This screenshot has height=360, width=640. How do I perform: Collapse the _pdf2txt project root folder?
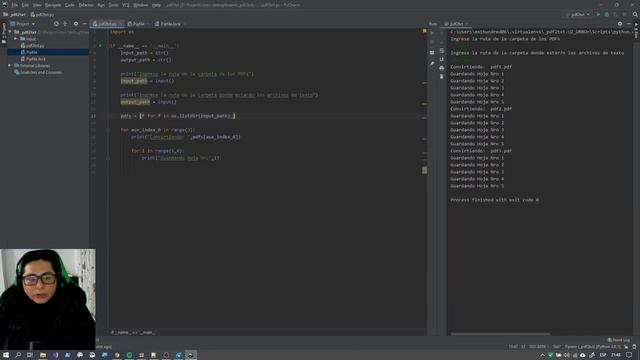tap(10, 32)
